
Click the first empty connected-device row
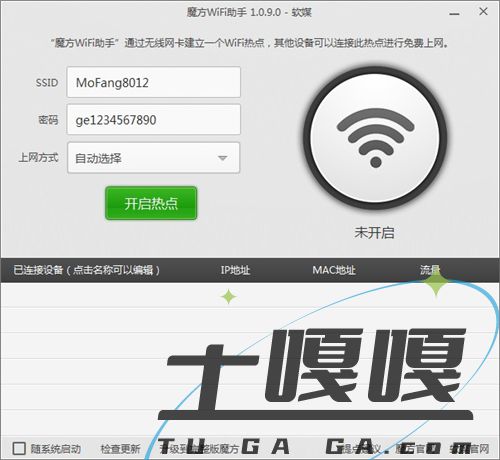click(x=250, y=295)
